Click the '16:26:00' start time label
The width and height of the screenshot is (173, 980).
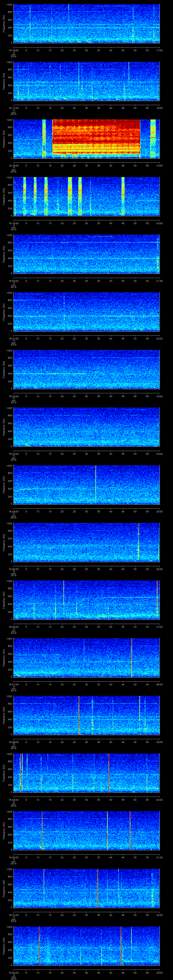pos(13,627)
